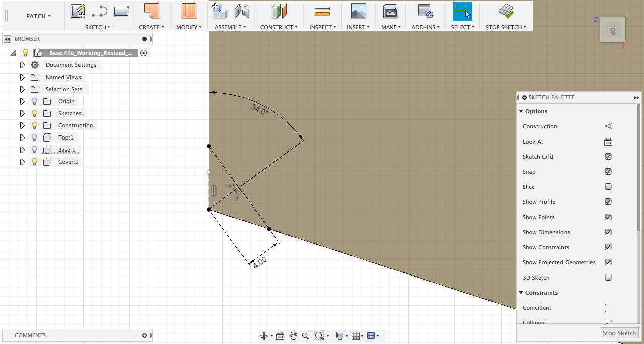Toggle visibility bulb of Origin folder
644x344 pixels.
(x=35, y=101)
